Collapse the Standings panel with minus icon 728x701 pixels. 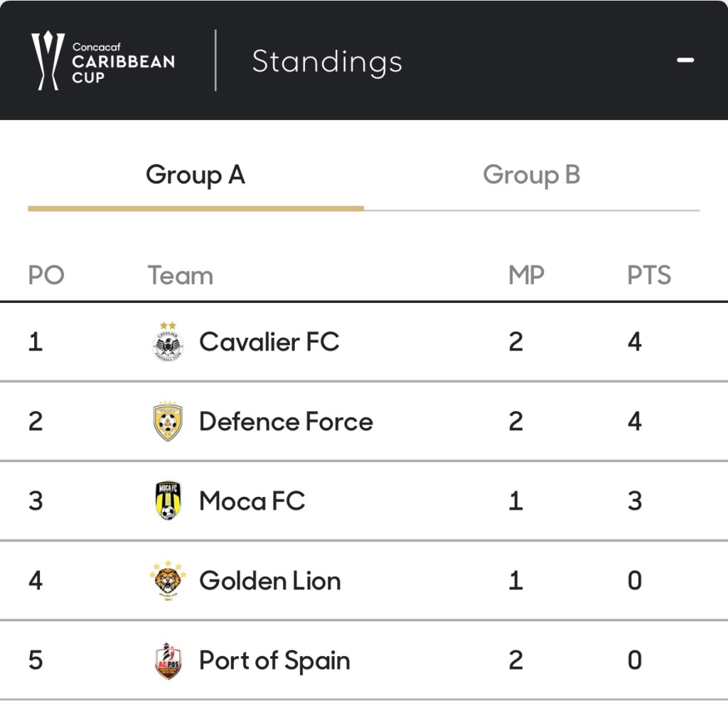point(685,60)
